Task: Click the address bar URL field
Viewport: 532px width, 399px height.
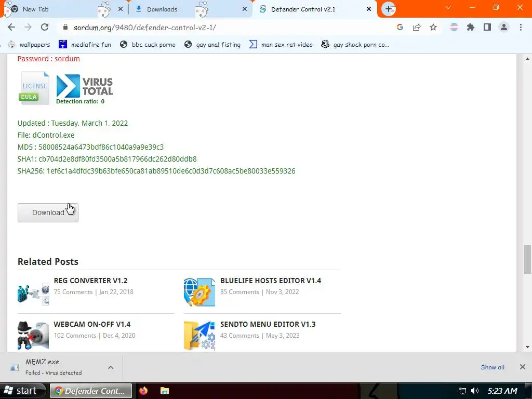Action: 224,28
